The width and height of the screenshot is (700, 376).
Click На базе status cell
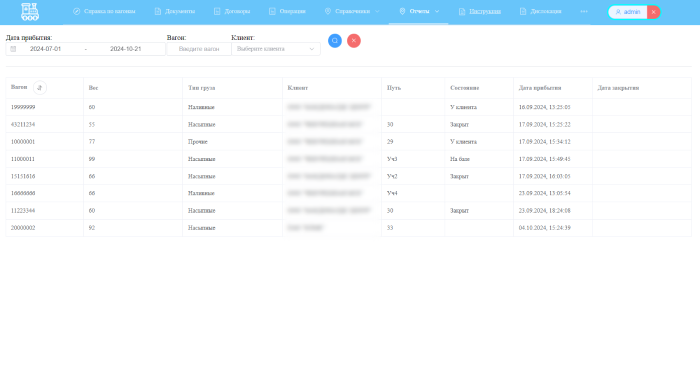click(460, 159)
